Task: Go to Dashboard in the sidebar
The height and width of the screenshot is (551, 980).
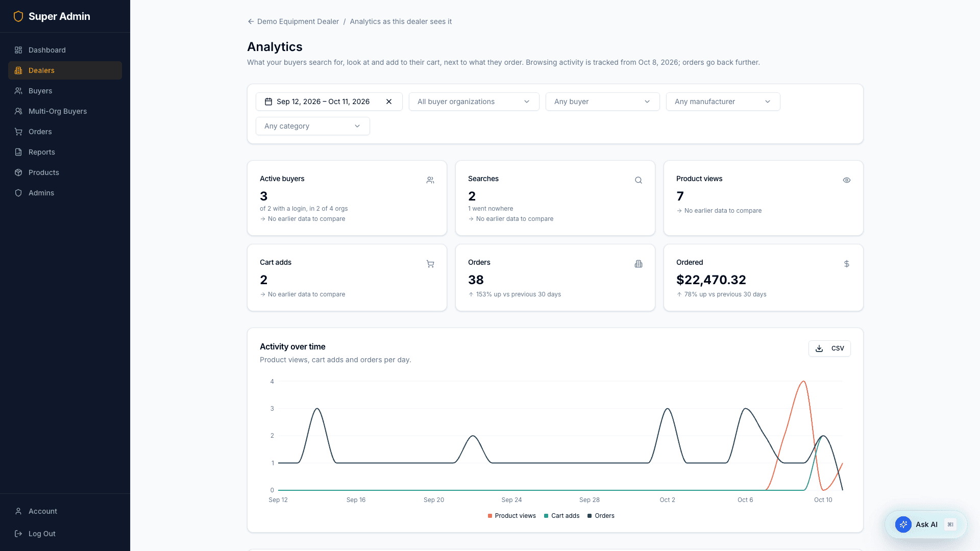Action: tap(65, 50)
